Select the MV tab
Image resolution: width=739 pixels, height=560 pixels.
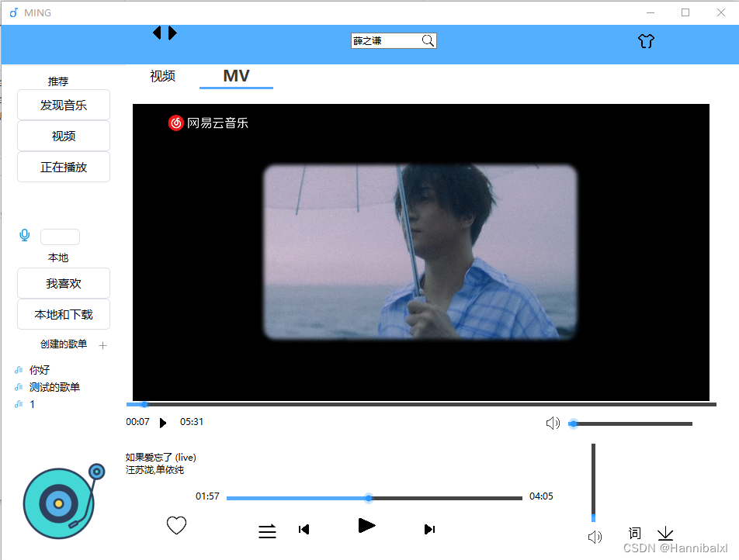(x=236, y=76)
